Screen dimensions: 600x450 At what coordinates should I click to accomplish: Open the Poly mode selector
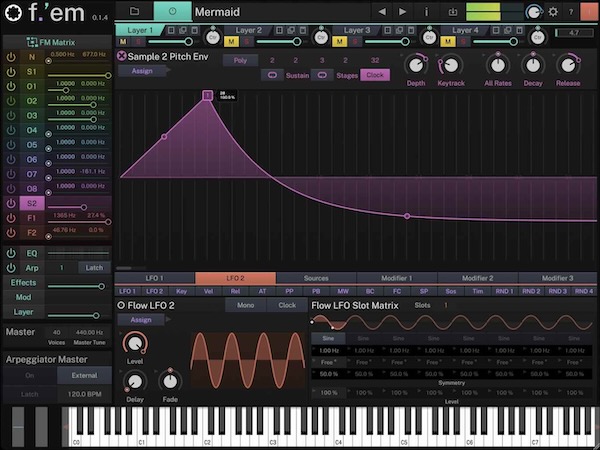tap(240, 60)
